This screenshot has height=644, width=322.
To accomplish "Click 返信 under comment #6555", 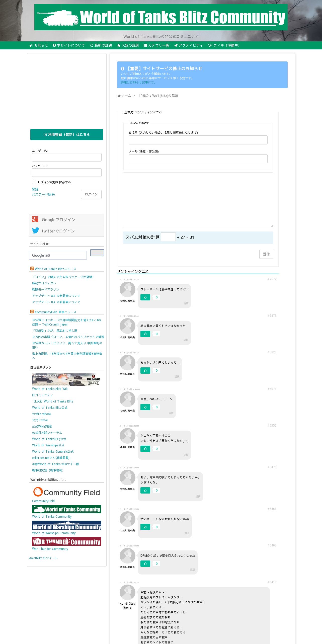I will [x=186, y=455].
